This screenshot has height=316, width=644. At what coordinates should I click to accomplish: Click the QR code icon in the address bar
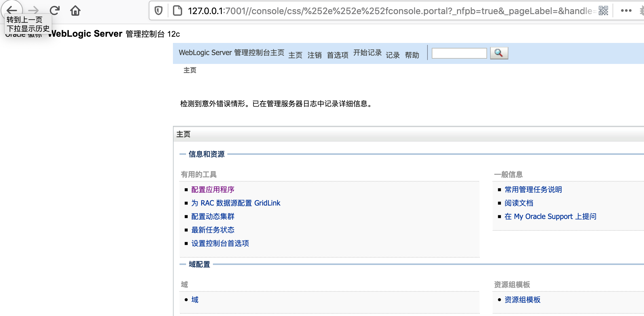[603, 11]
